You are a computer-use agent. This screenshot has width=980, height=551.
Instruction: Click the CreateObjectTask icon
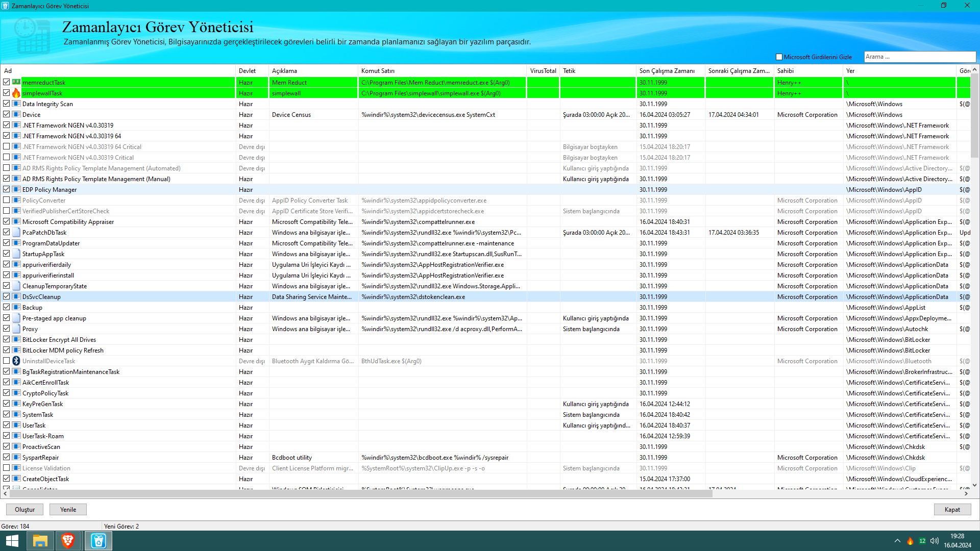pyautogui.click(x=16, y=479)
